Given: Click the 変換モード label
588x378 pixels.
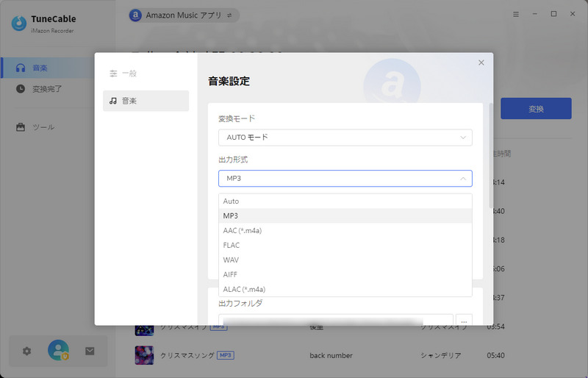Looking at the screenshot, I should (x=237, y=118).
